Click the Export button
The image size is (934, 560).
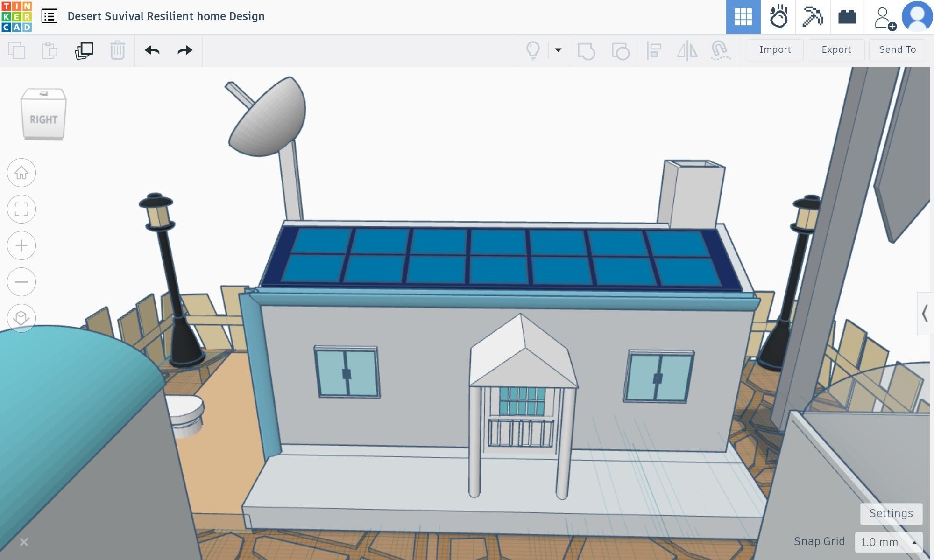pyautogui.click(x=836, y=49)
